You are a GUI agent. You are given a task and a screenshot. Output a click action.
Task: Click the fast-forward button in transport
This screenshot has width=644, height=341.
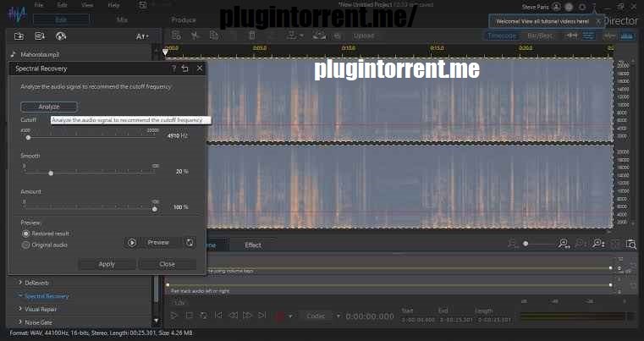coord(247,316)
